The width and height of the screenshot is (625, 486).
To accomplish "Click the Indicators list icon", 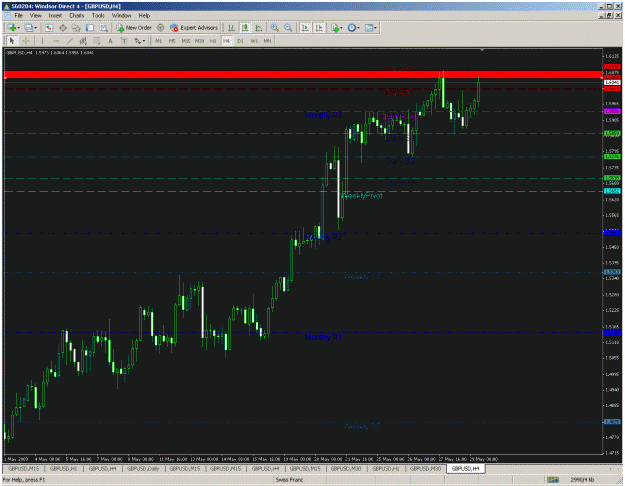I will tap(335, 28).
